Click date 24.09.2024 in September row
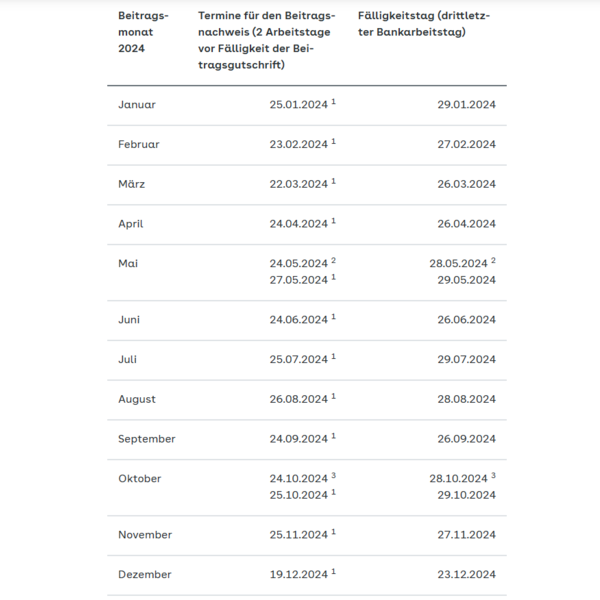Image resolution: width=600 pixels, height=600 pixels. (298, 439)
